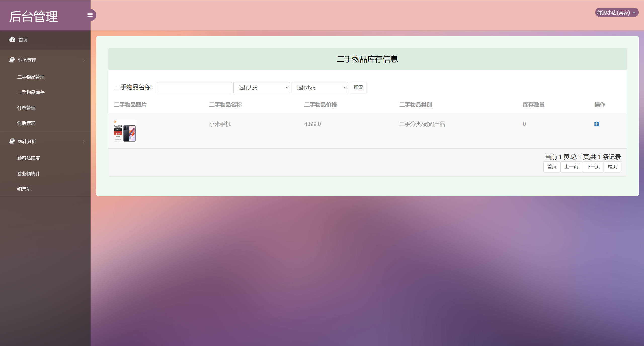Click the dashboard icon next to 首页
Image resolution: width=644 pixels, height=346 pixels.
[12, 40]
